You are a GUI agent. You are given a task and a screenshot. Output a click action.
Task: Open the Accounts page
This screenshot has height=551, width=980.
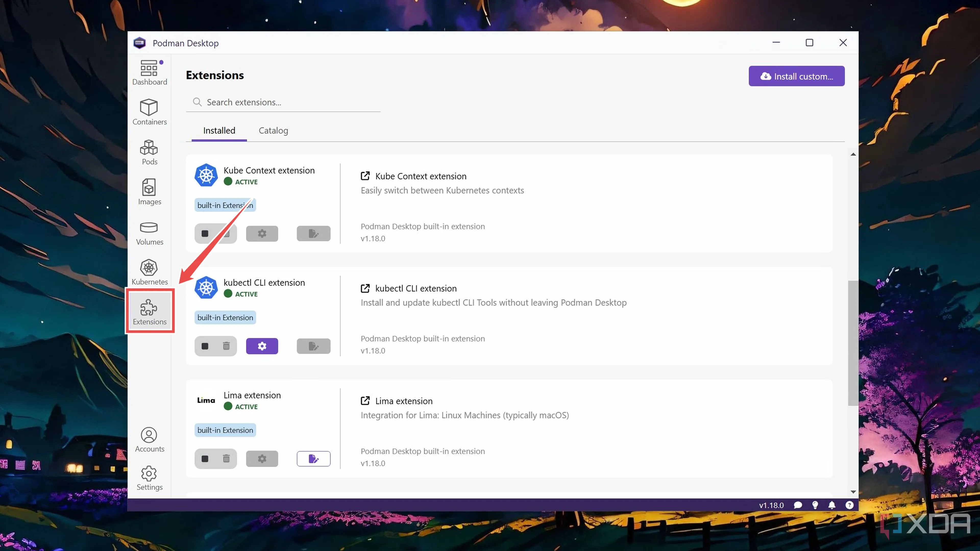click(149, 440)
